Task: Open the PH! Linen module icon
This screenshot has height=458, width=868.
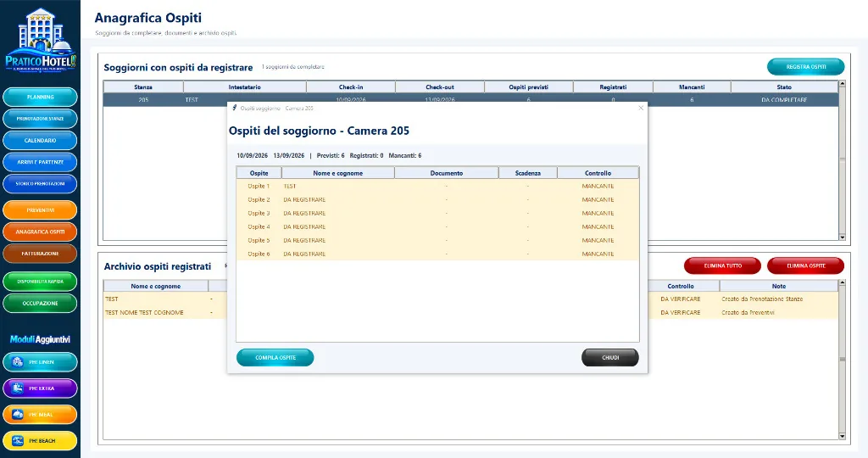Action: pos(18,362)
